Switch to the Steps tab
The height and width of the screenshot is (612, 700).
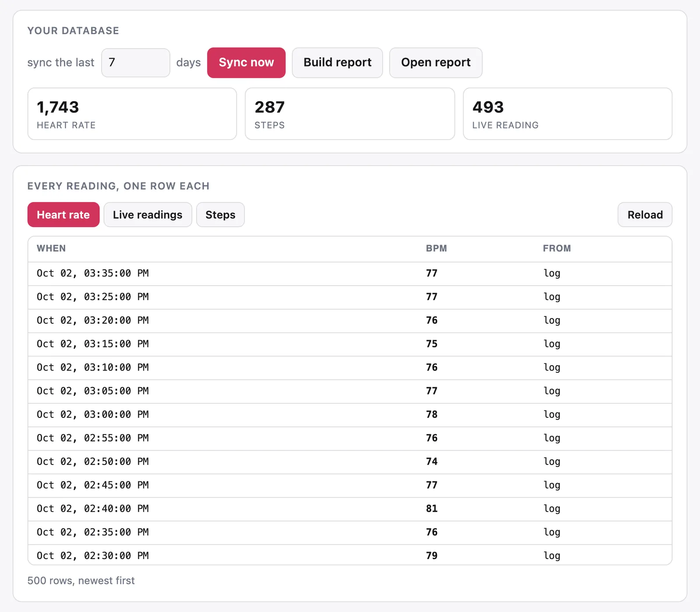pyautogui.click(x=220, y=215)
